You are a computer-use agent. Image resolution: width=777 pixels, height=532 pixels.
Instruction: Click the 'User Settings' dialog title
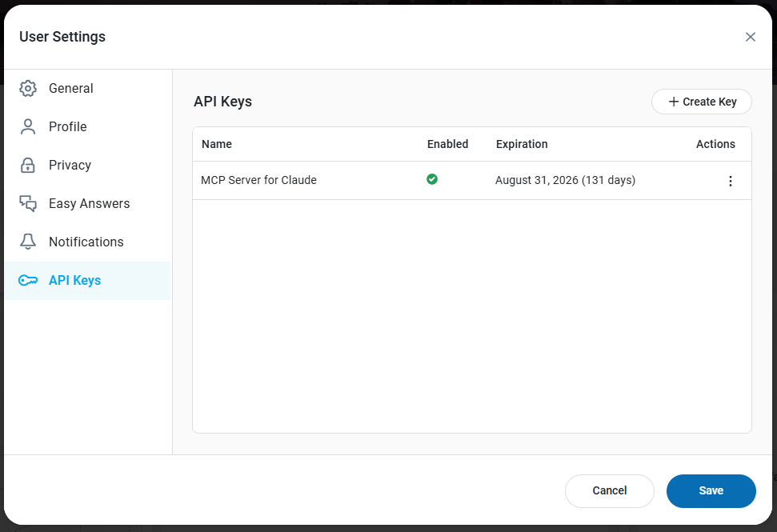(62, 37)
